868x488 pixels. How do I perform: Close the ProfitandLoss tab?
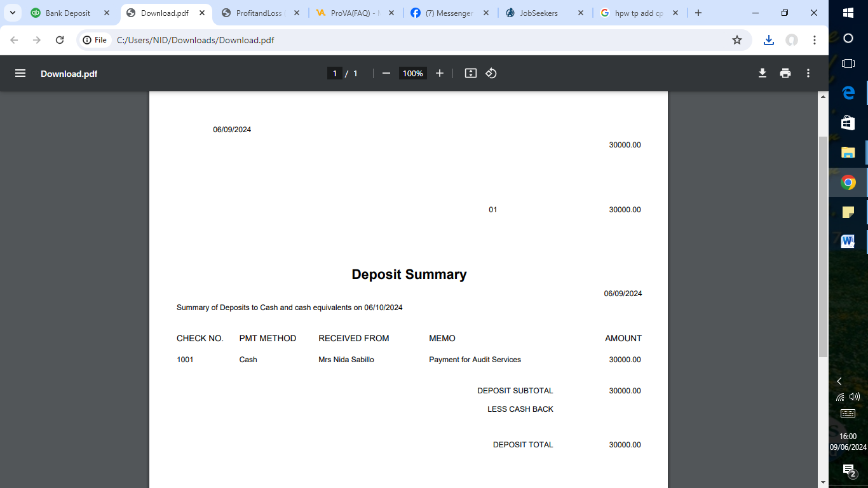pos(297,13)
